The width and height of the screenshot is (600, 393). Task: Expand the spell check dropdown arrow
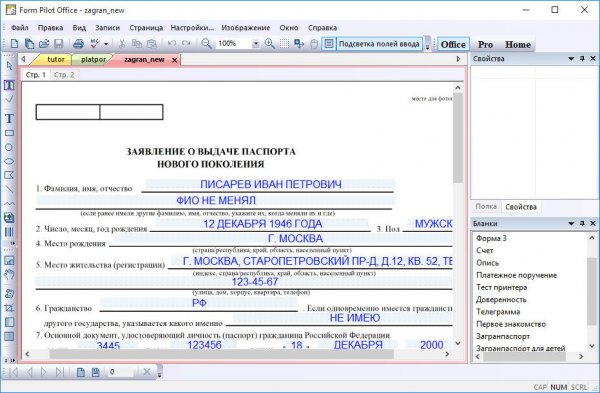(106, 44)
